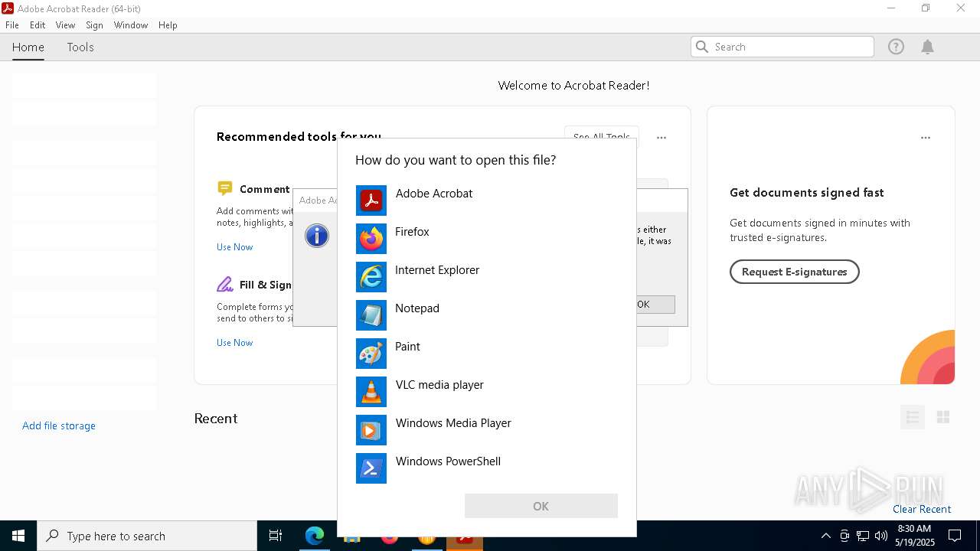Select the Windows PowerShell icon
Screen dimensions: 980x551
tap(371, 468)
